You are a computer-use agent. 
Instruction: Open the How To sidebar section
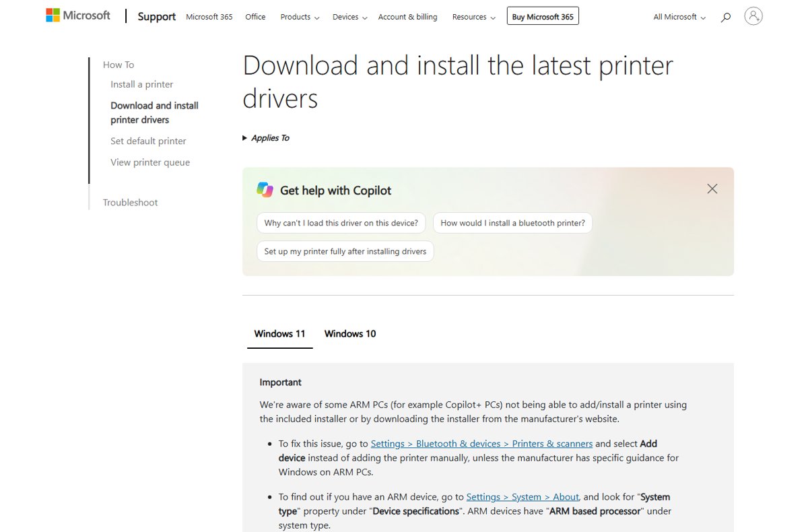(119, 65)
